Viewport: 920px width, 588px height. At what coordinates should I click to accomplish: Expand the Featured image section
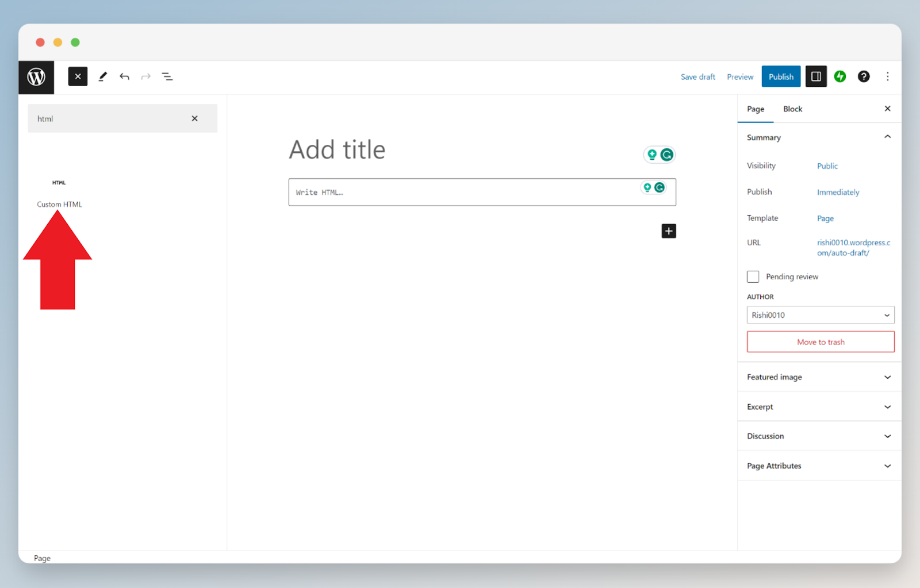coord(819,377)
